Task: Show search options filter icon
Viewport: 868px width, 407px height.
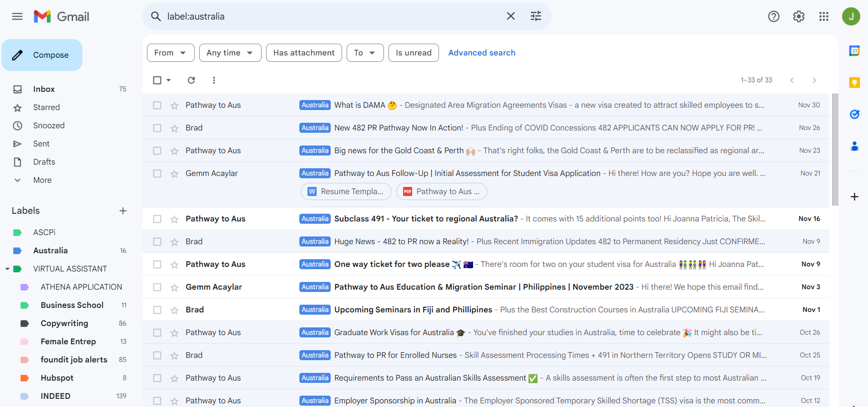Action: [x=536, y=16]
